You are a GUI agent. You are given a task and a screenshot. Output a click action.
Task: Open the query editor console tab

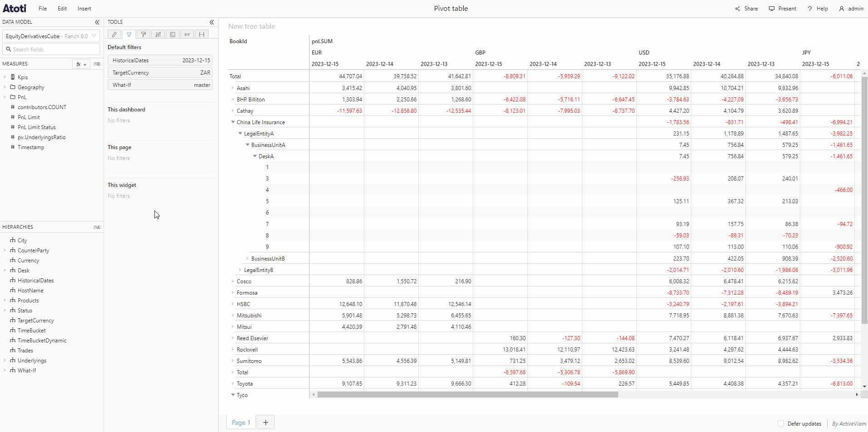pyautogui.click(x=173, y=35)
